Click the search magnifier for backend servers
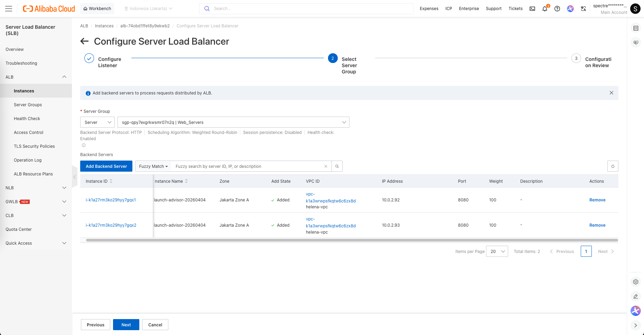The image size is (644, 335). point(337,166)
